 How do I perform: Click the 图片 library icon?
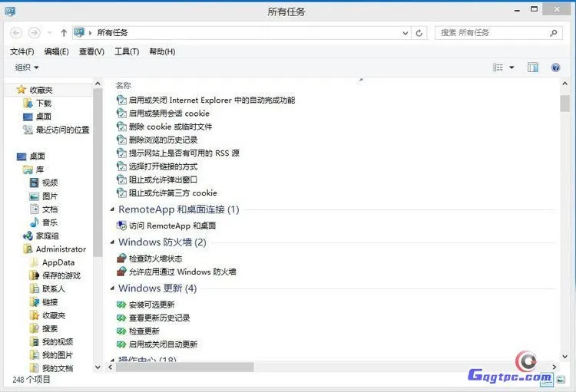pos(34,196)
